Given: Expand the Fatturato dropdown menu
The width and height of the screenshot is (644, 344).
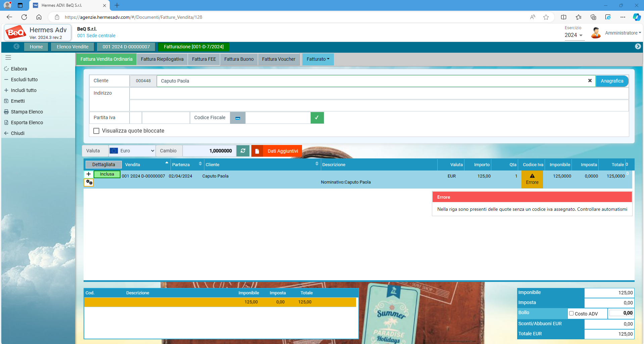Looking at the screenshot, I should click(318, 59).
